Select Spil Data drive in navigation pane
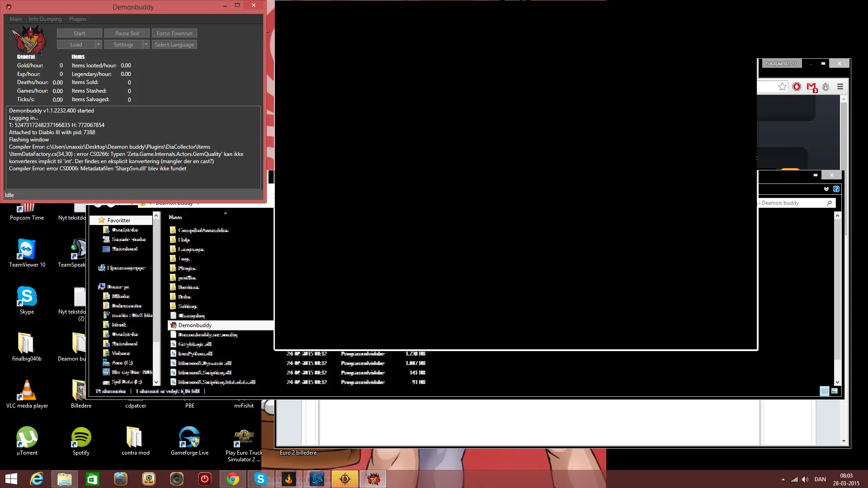This screenshot has height=488, width=868. click(127, 382)
